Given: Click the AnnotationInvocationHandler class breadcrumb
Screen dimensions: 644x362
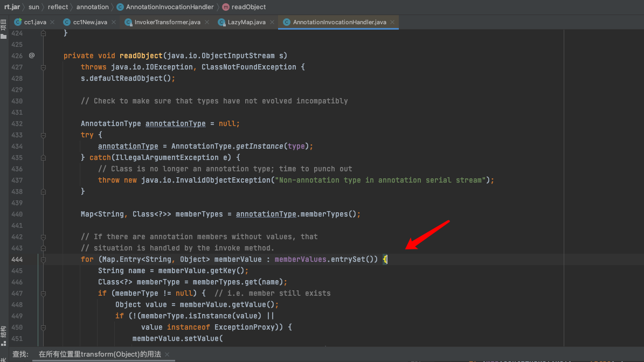Looking at the screenshot, I should coord(170,7).
